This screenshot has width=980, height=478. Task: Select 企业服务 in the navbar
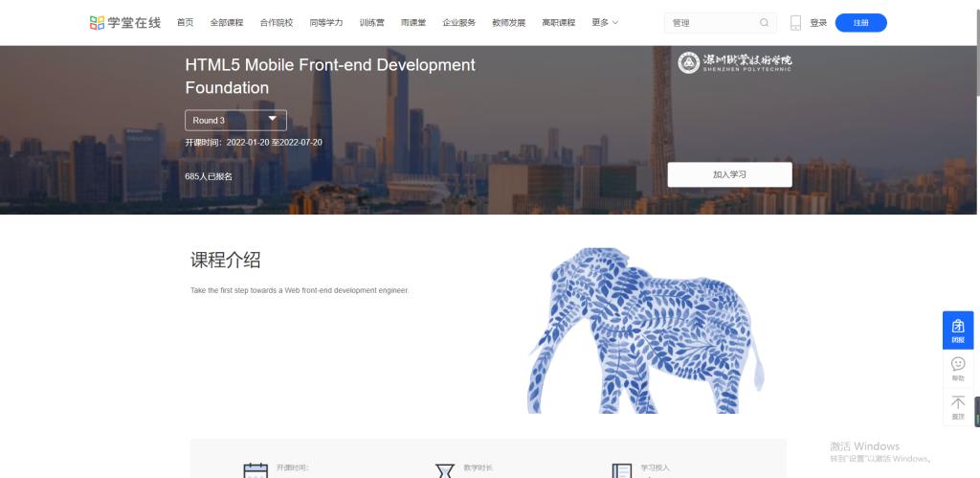[458, 23]
